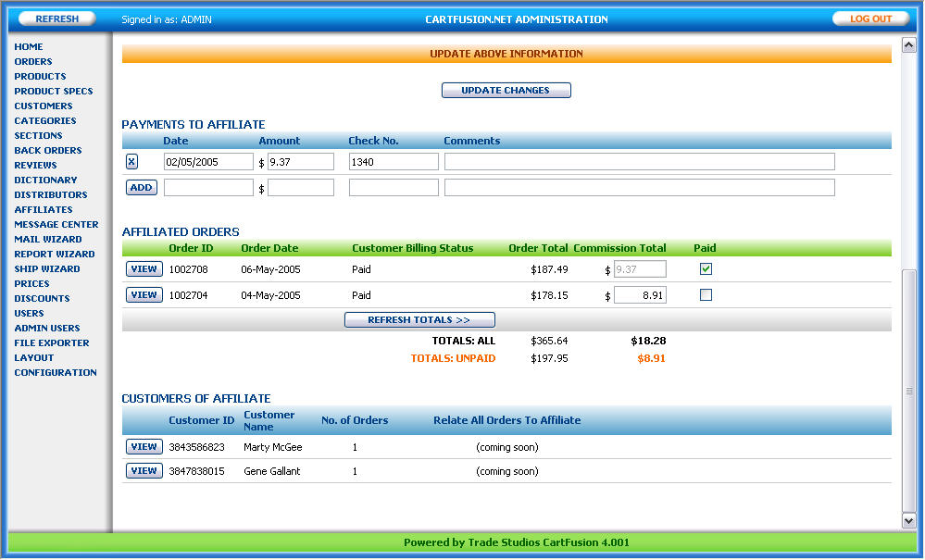The image size is (925, 560).
Task: View customer Marty McGee
Action: pyautogui.click(x=144, y=447)
